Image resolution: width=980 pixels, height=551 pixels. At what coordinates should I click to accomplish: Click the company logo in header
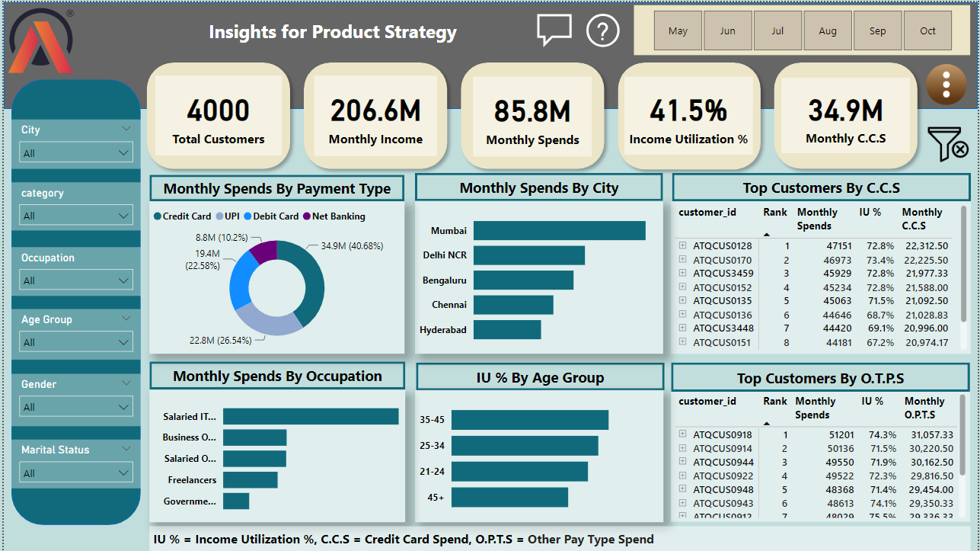(41, 42)
